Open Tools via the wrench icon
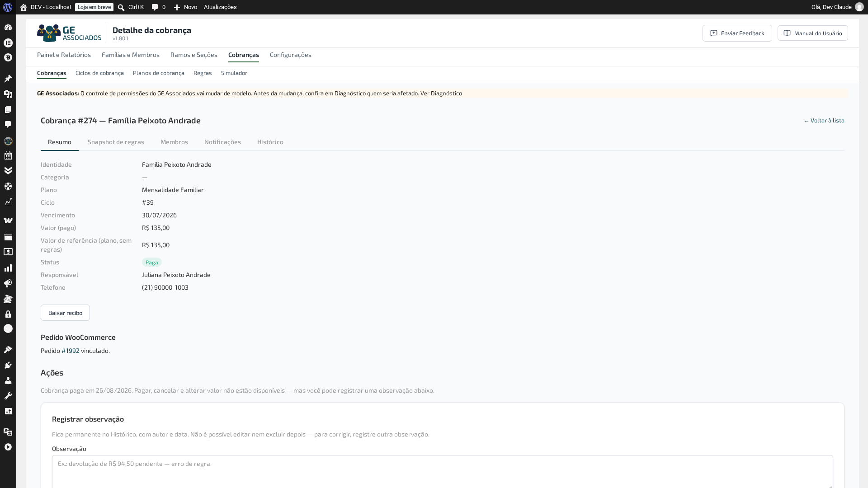868x488 pixels. (x=8, y=396)
